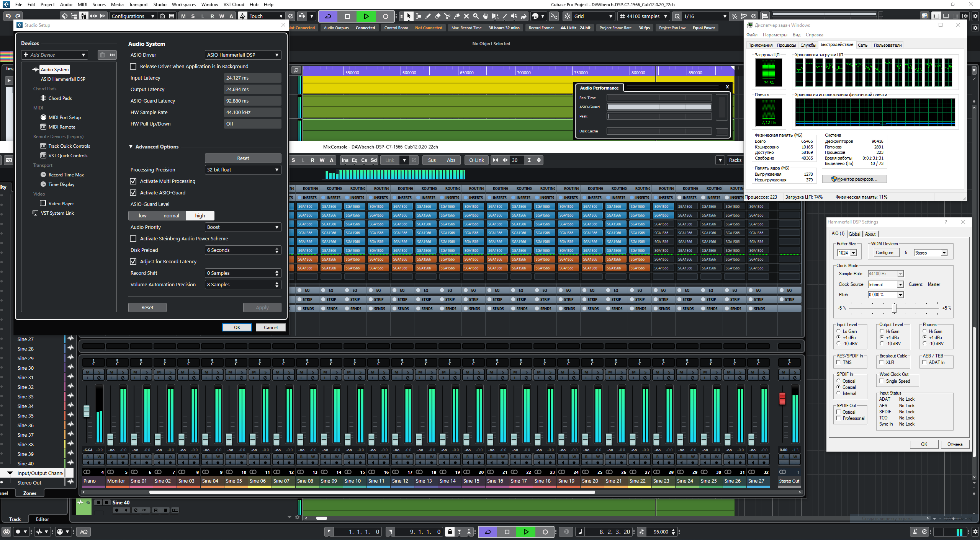
Task: Switch to Global tab in Hammerfall settings
Action: point(854,234)
